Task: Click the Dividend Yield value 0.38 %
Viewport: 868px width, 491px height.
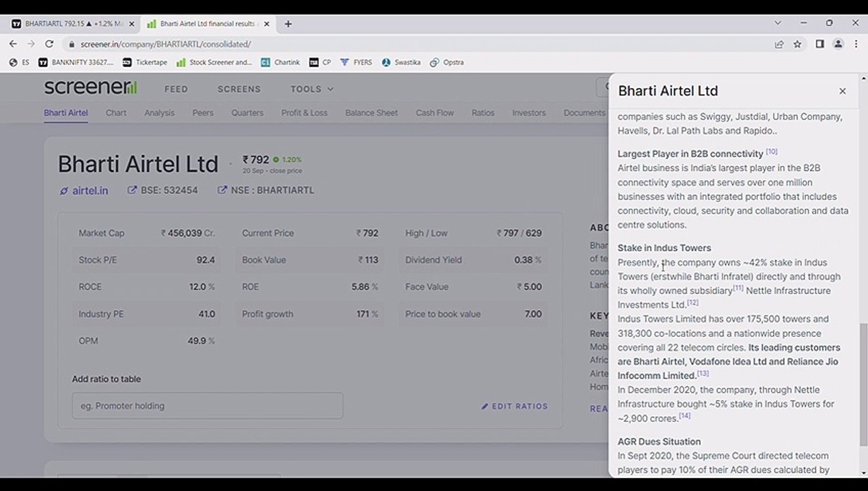Action: tap(527, 260)
